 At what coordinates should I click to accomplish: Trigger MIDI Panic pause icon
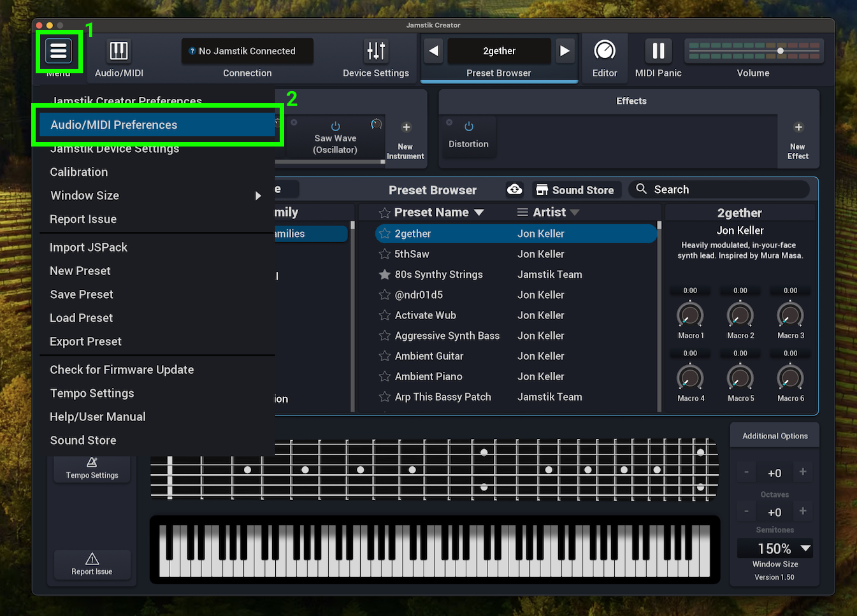[x=658, y=50]
